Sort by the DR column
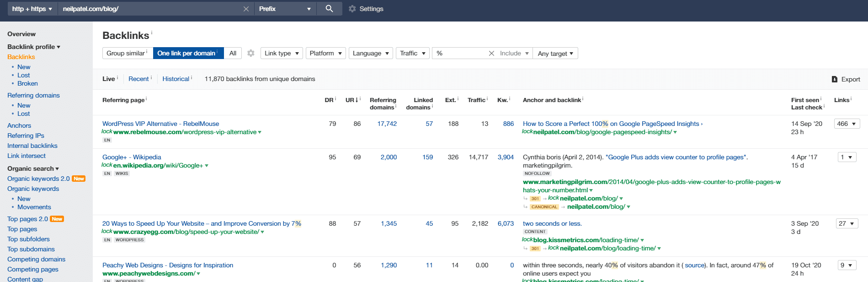868x282 pixels. [x=329, y=100]
